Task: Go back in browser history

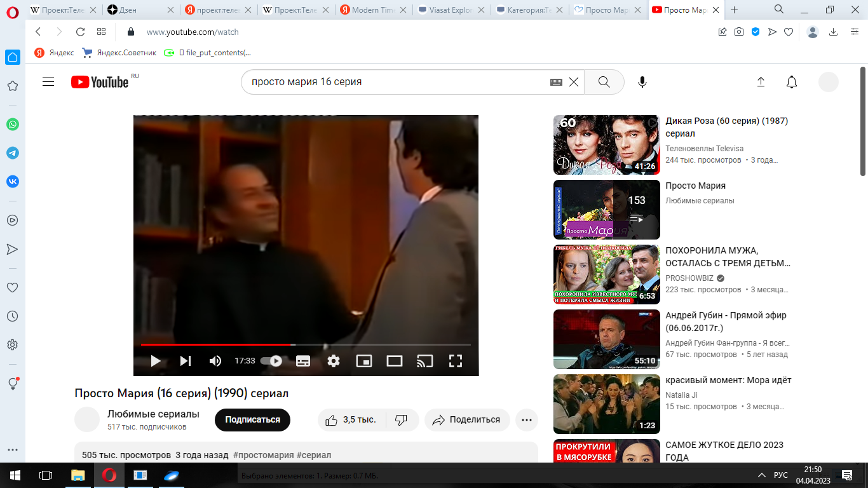Action: click(38, 32)
